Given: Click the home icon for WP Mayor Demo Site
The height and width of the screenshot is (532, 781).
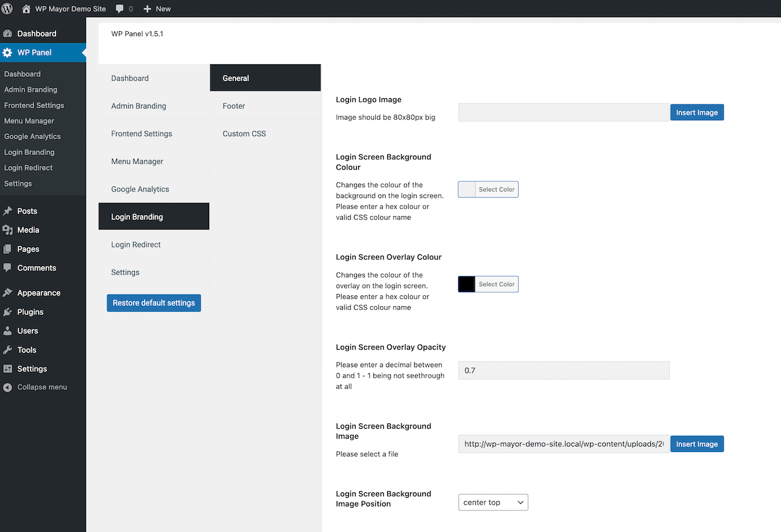Looking at the screenshot, I should click(26, 9).
